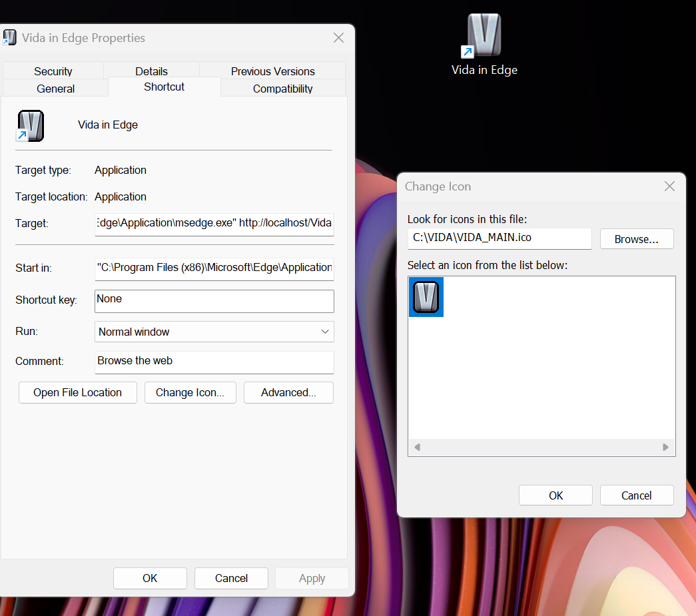The height and width of the screenshot is (616, 696).
Task: Click the Vida icon in Properties title bar
Action: (9, 38)
